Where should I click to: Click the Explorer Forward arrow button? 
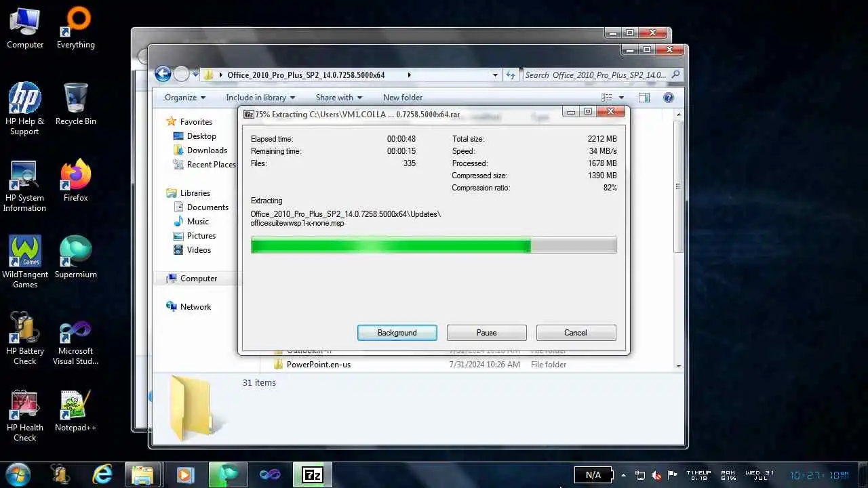(181, 74)
